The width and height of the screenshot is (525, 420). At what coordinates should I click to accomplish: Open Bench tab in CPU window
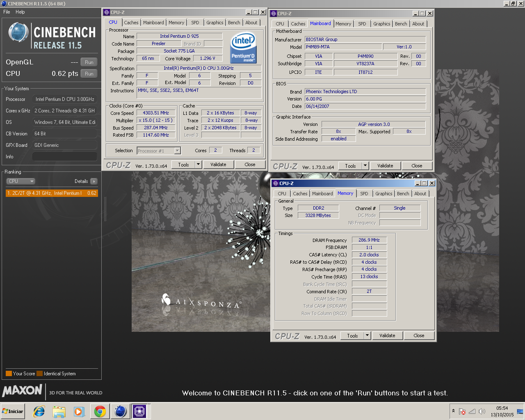234,23
